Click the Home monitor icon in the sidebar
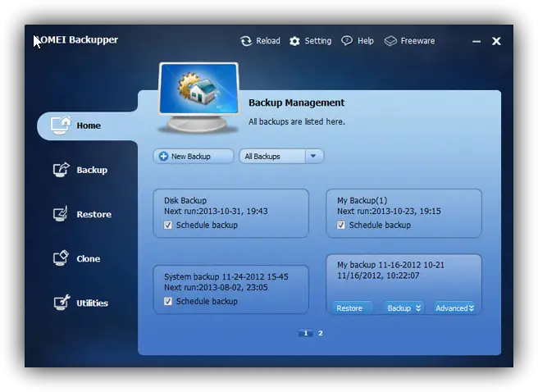 point(61,125)
